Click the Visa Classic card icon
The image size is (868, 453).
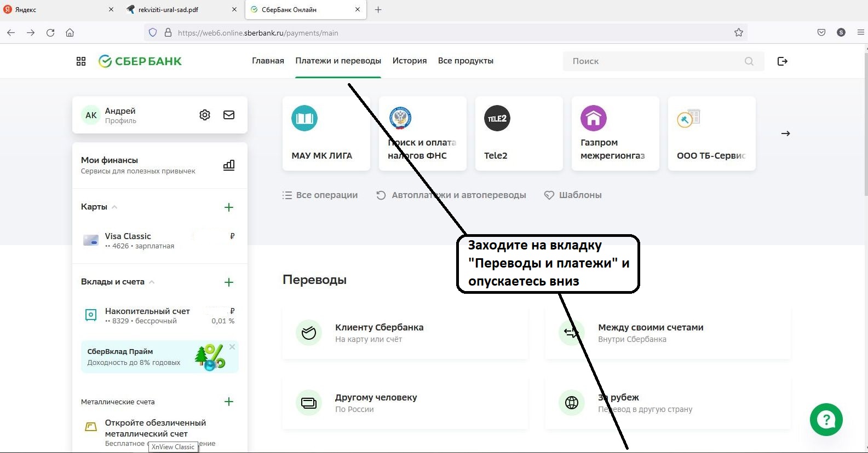click(91, 240)
